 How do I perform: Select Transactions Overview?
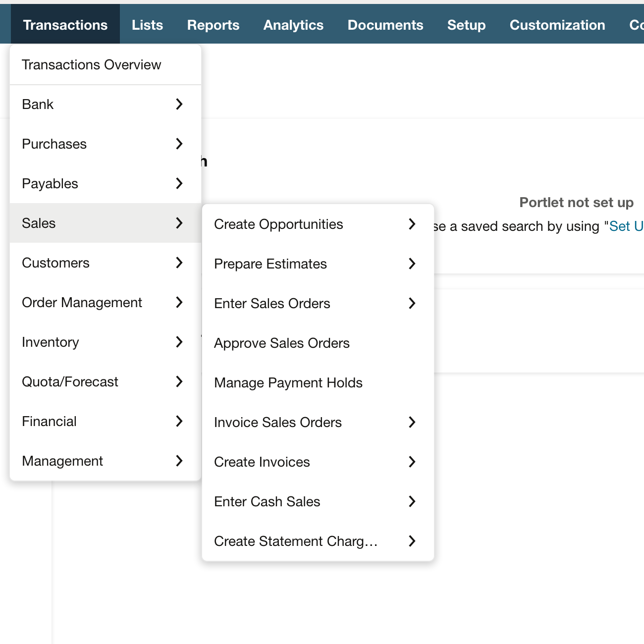pyautogui.click(x=106, y=65)
